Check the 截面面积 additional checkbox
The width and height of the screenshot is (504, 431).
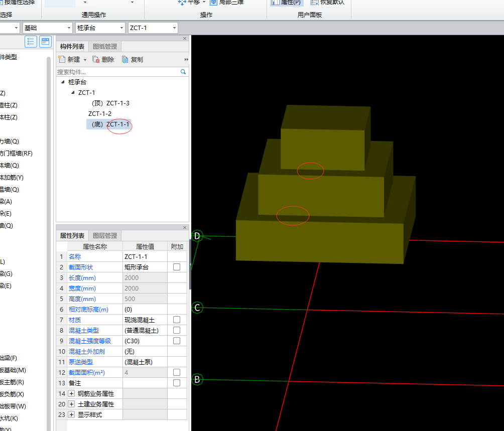[x=177, y=372]
